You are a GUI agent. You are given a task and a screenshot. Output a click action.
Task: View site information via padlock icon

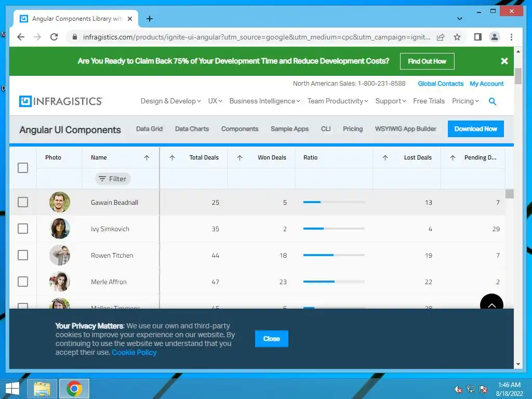[75, 37]
